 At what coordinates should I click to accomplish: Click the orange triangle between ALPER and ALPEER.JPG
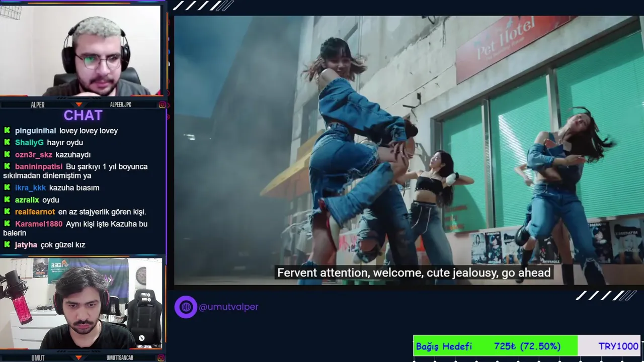[x=78, y=105]
